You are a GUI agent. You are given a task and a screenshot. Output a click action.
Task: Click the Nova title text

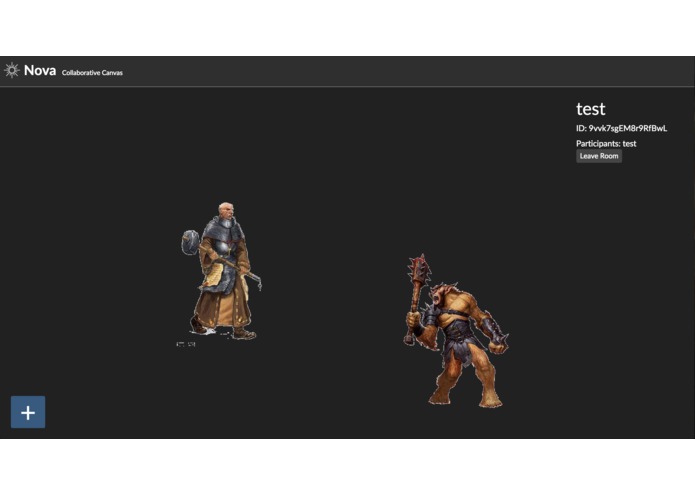pos(40,70)
